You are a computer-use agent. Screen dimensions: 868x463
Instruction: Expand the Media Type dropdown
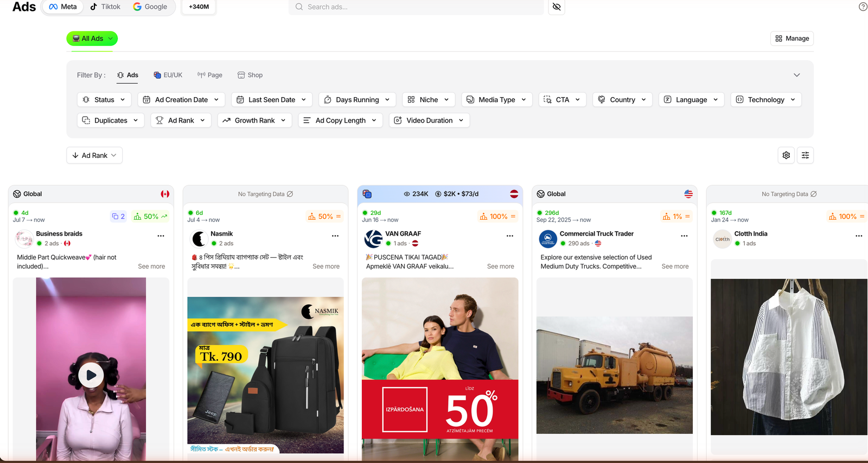coord(497,100)
